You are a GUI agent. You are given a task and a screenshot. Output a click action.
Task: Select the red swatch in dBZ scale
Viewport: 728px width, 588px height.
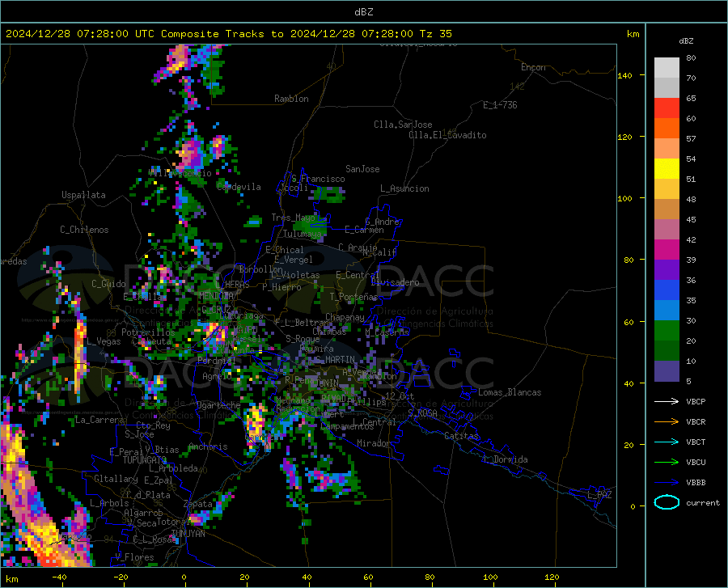pyautogui.click(x=667, y=108)
